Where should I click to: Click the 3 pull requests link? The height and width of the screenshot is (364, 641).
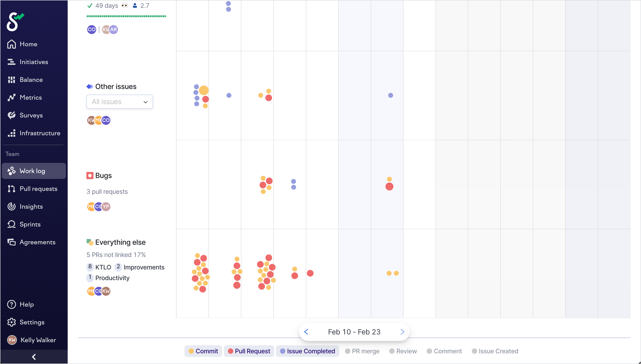[107, 192]
